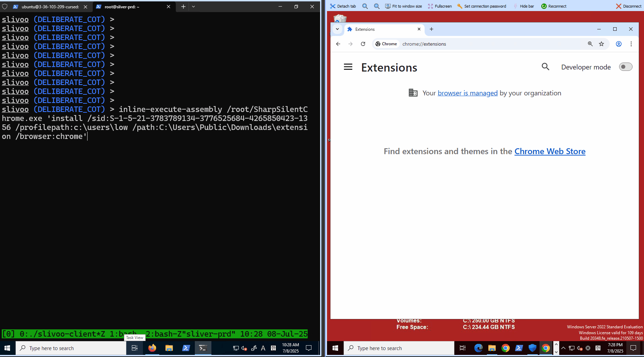The image size is (644, 357).
Task: Open a new Chrome tab
Action: (432, 29)
